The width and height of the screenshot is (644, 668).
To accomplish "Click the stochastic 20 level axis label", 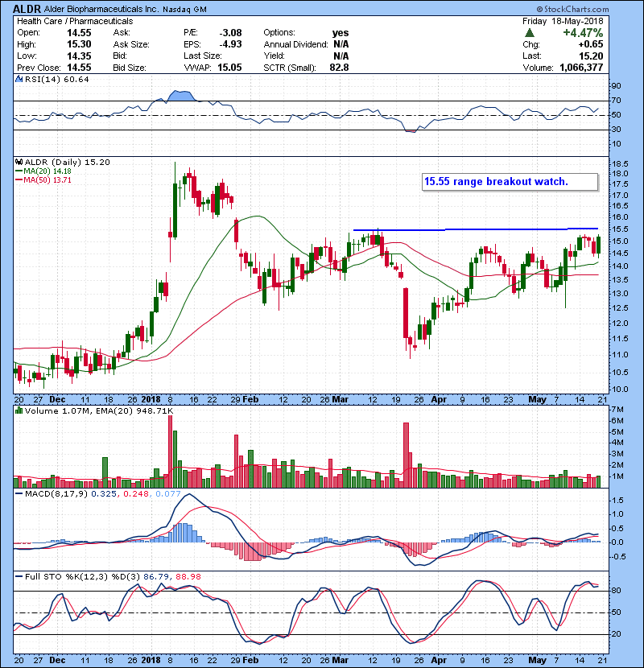I will click(x=617, y=634).
